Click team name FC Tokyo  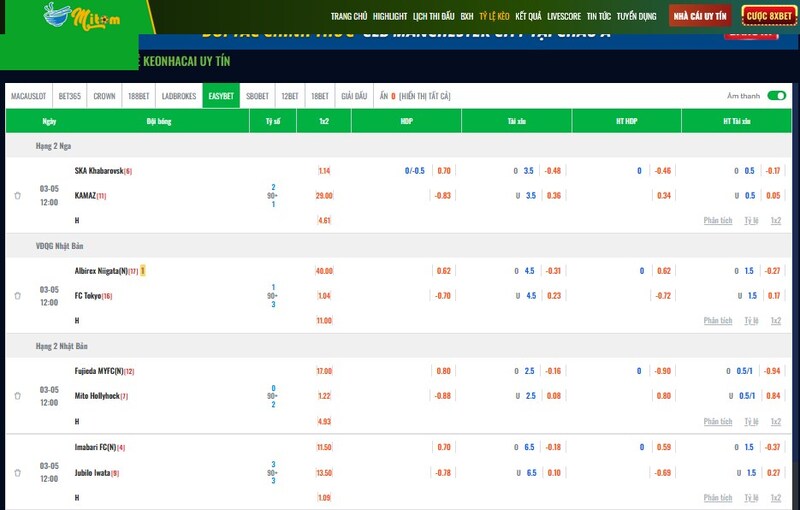pos(88,296)
